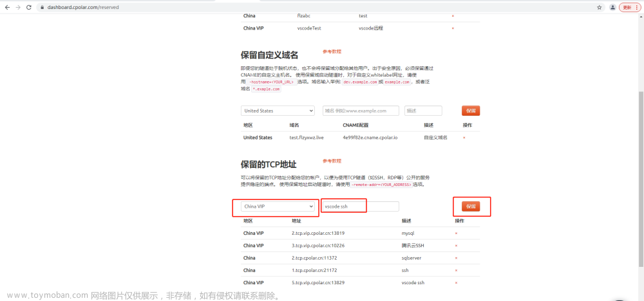Click the lock icon in address bar
644x301 pixels.
point(41,7)
